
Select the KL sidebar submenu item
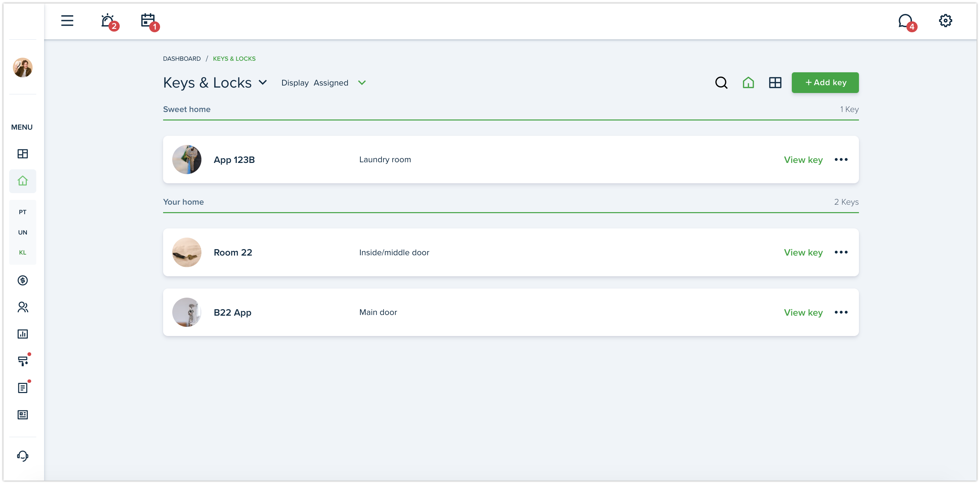(22, 253)
